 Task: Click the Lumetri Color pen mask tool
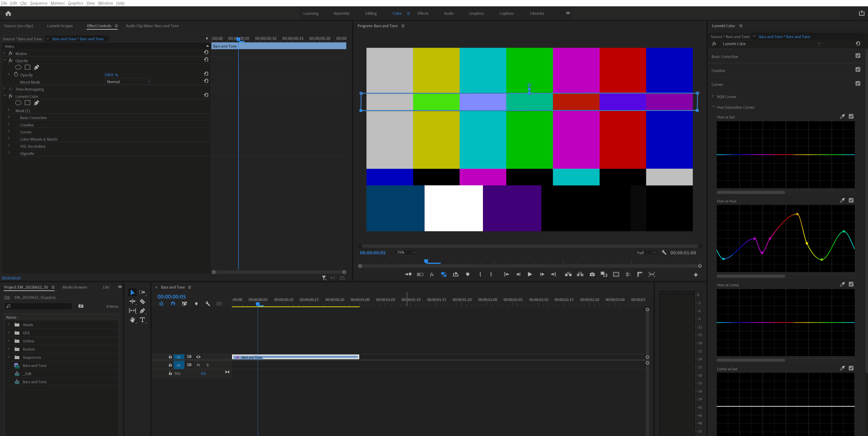(x=36, y=103)
